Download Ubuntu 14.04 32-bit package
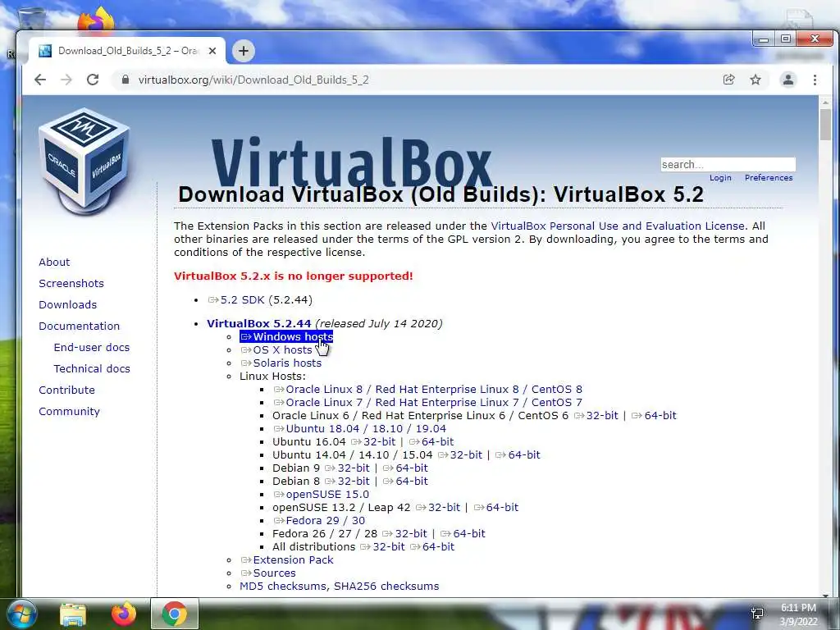This screenshot has width=840, height=630. coord(460,454)
